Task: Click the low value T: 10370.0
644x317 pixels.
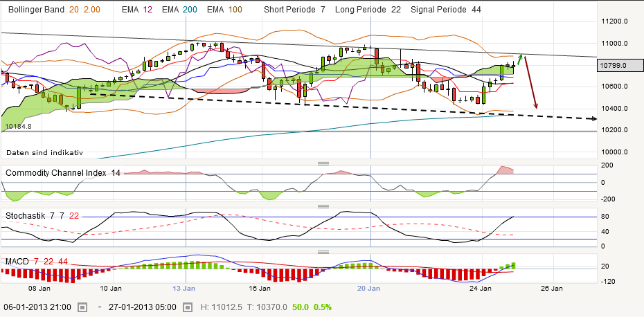Action: [268, 307]
